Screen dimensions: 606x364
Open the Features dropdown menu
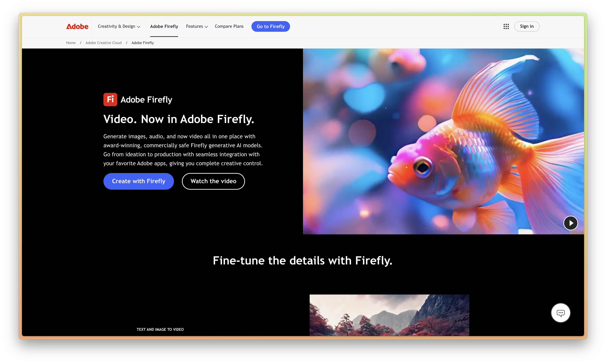pos(197,26)
